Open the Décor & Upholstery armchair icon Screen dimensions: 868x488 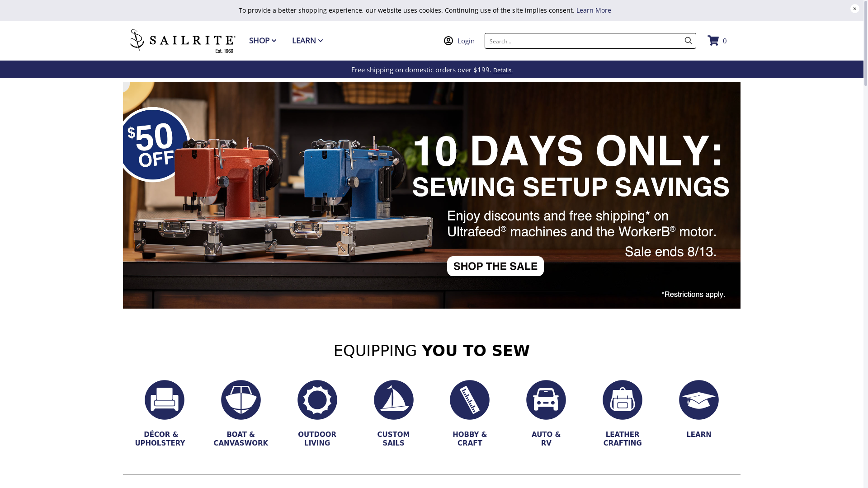point(165,400)
